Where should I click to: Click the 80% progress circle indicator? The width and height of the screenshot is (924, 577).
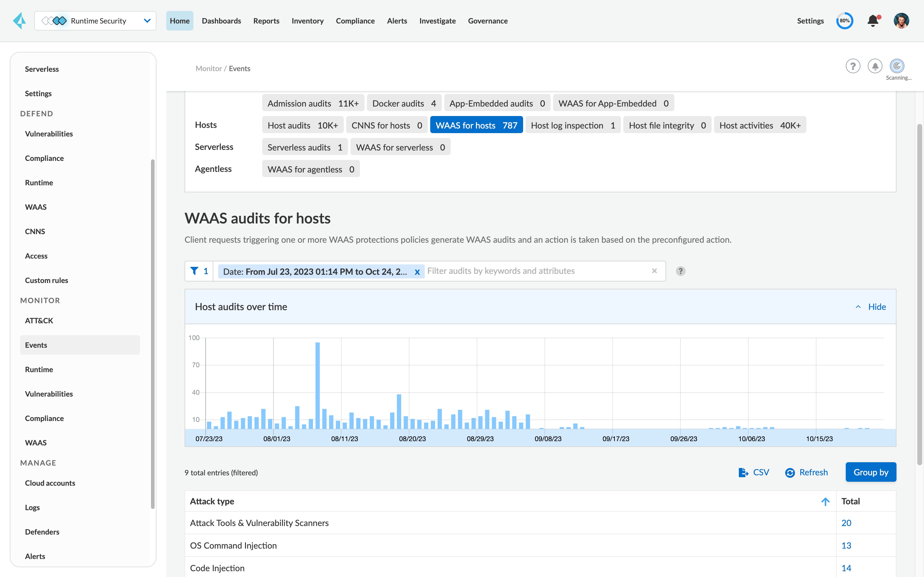pyautogui.click(x=845, y=21)
